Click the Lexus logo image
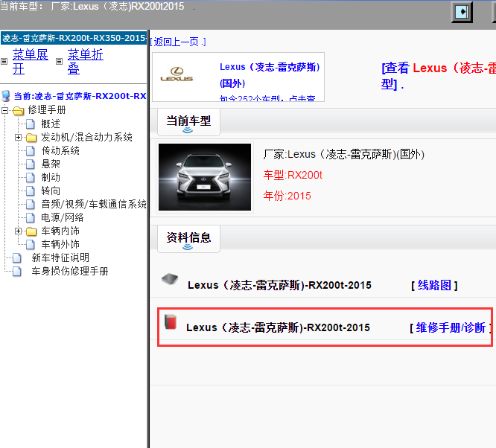Viewport: 496px width, 448px height. point(177,74)
